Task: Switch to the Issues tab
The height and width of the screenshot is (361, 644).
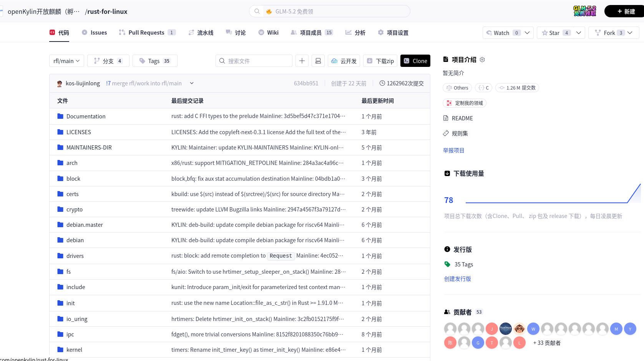Action: 94,33
